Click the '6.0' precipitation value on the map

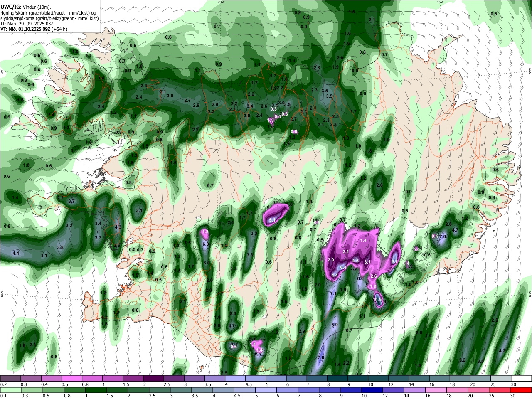(x=205, y=244)
